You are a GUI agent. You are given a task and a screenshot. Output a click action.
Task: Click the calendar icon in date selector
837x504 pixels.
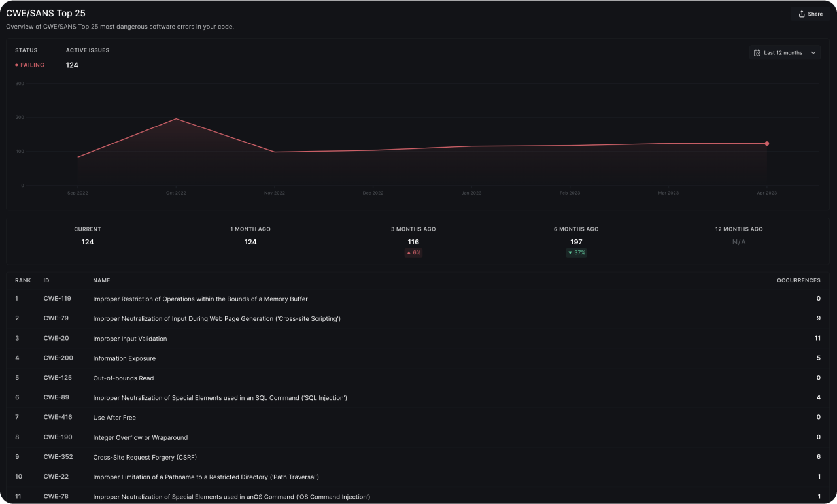(x=757, y=53)
